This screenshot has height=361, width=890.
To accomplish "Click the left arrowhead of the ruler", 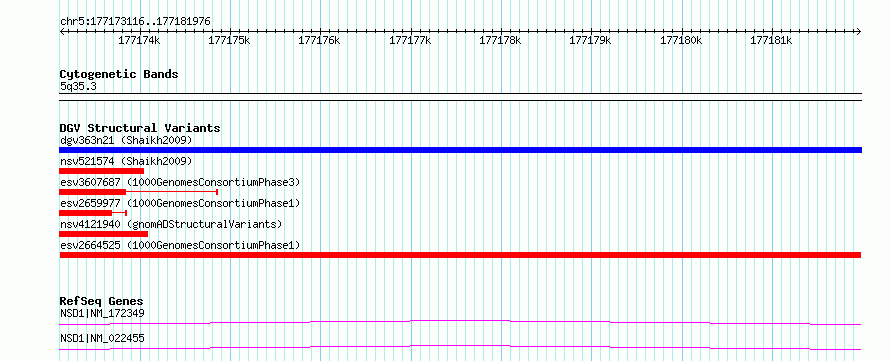I will coord(62,31).
